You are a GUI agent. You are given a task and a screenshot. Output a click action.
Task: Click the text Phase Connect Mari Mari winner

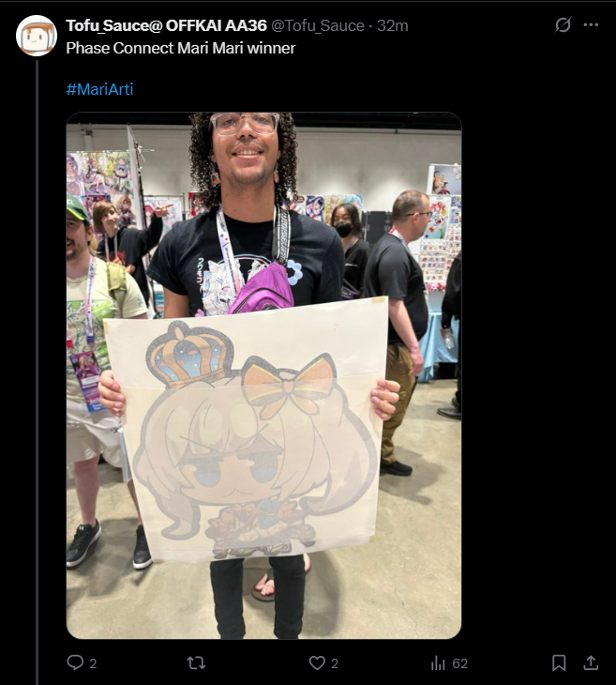181,48
